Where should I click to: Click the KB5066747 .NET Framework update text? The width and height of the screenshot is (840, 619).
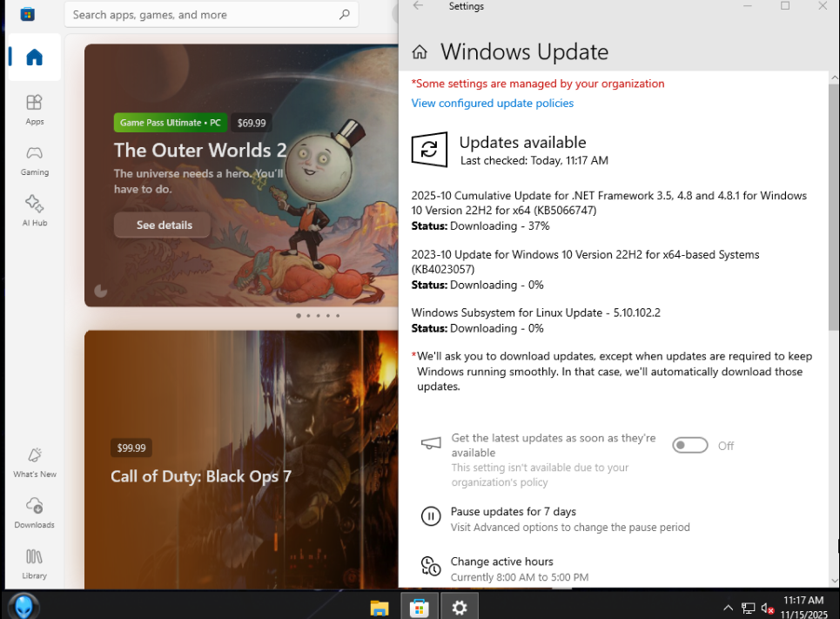[608, 203]
